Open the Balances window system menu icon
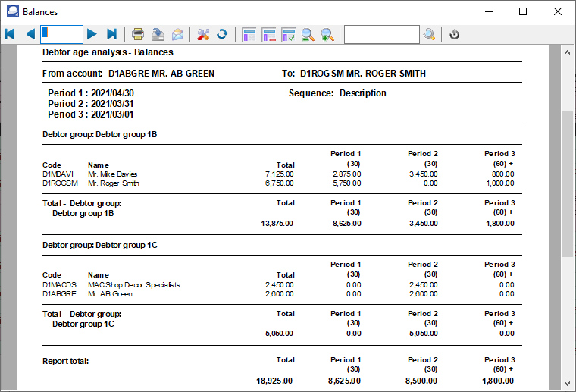Screen dimensions: 576x392 pos(11,11)
